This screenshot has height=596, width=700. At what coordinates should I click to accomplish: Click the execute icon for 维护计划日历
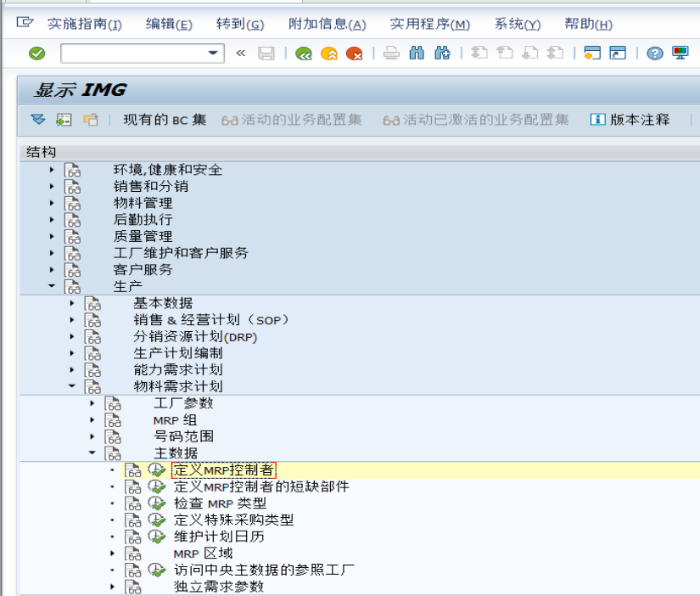(x=157, y=537)
